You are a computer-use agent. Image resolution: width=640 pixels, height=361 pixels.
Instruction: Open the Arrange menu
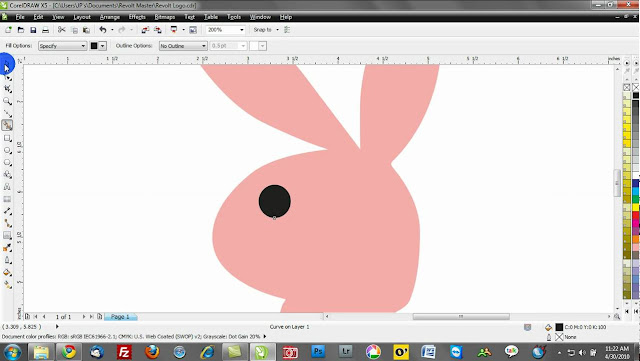(x=110, y=17)
